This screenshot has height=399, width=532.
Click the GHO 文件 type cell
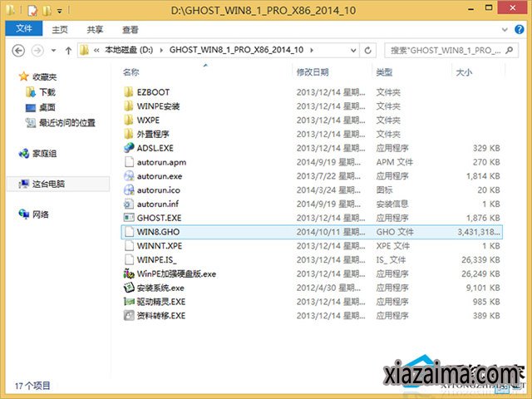pos(395,232)
